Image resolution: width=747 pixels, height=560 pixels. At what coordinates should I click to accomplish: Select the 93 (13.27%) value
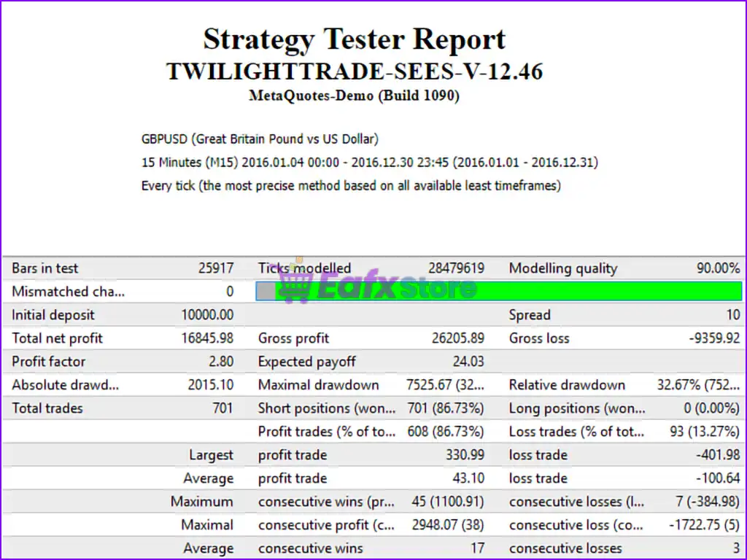pyautogui.click(x=705, y=432)
